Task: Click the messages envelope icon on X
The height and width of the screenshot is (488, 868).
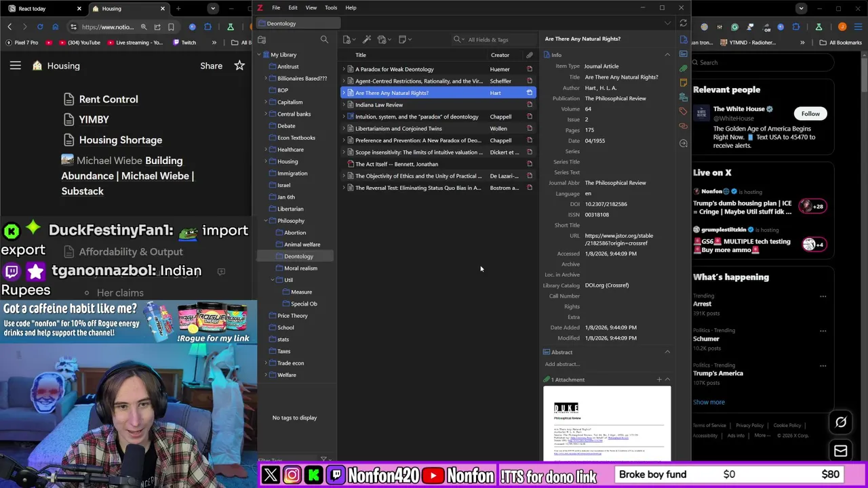Action: pos(841,451)
